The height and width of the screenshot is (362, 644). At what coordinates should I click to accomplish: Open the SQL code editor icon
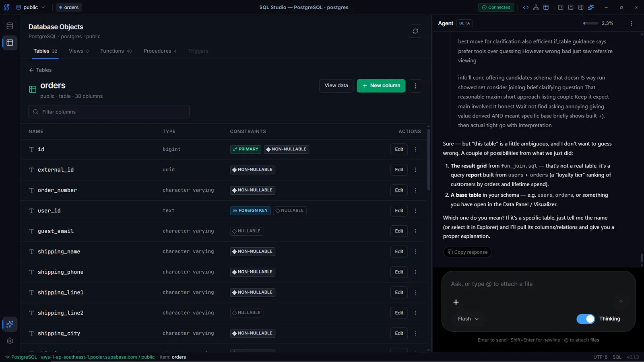(526, 7)
